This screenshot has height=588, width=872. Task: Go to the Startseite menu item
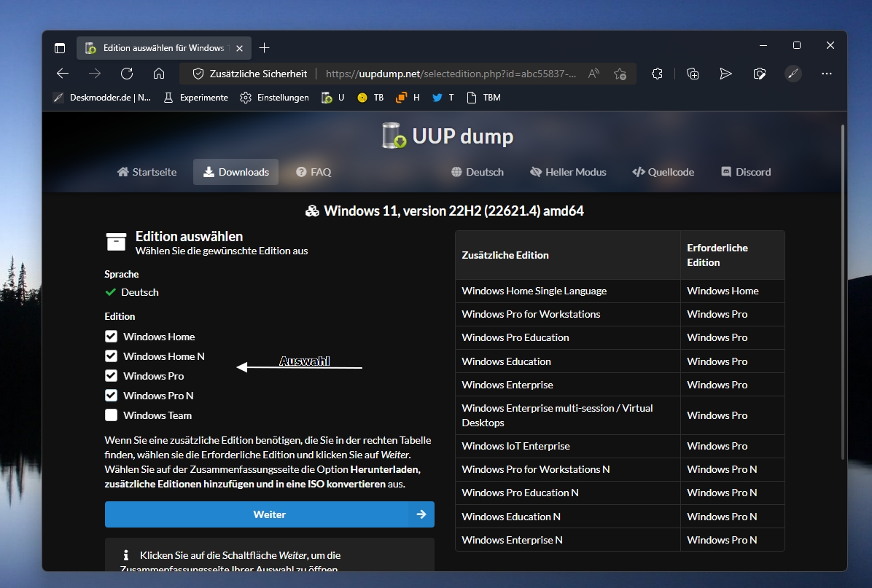click(x=147, y=172)
